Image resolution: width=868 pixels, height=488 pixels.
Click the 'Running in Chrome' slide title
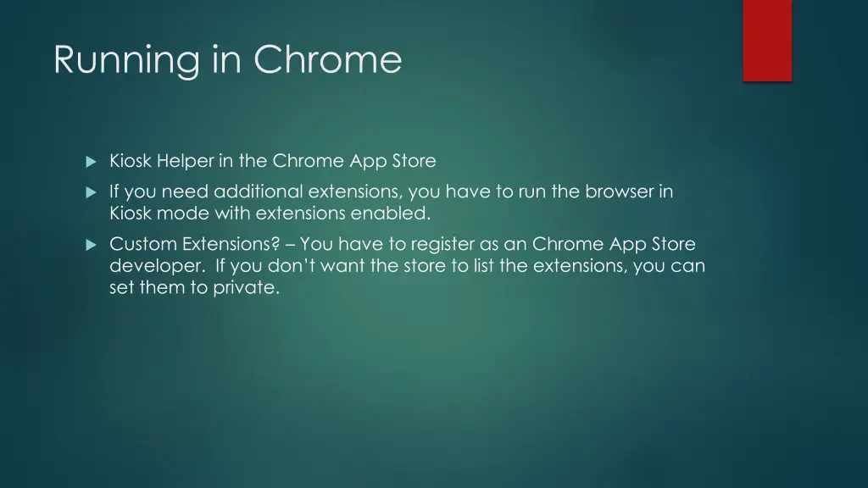(x=227, y=60)
